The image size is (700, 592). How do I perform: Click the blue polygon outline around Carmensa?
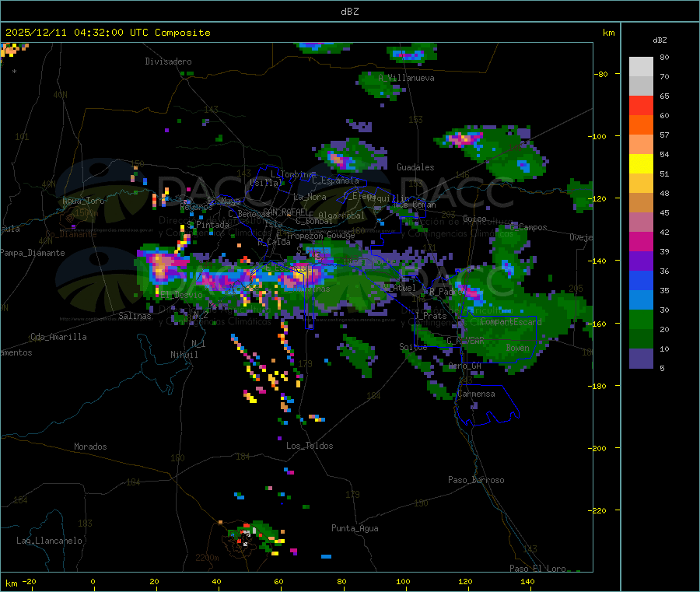click(x=486, y=404)
